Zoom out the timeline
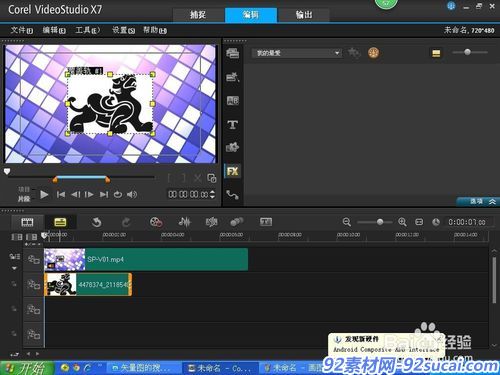Screen dimensions: 500x375 (x=347, y=222)
